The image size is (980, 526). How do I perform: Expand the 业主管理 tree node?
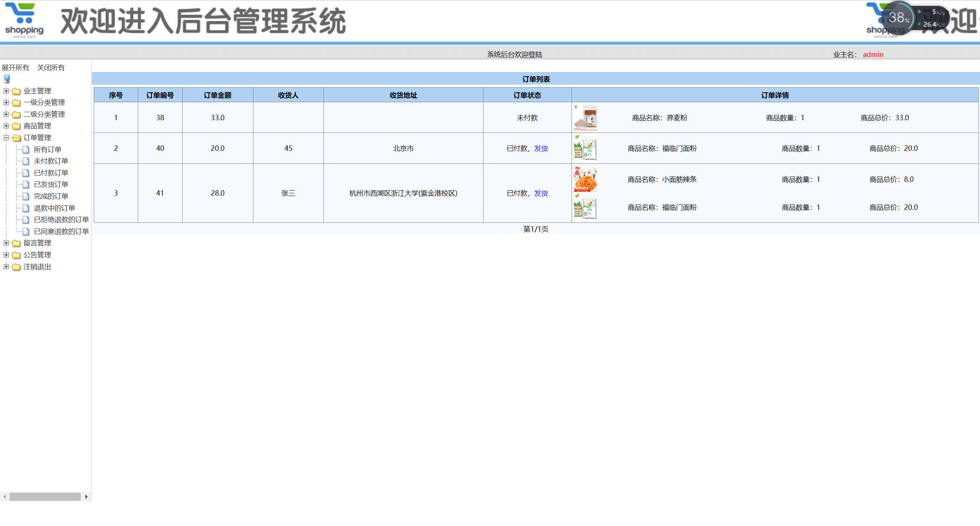(x=6, y=91)
